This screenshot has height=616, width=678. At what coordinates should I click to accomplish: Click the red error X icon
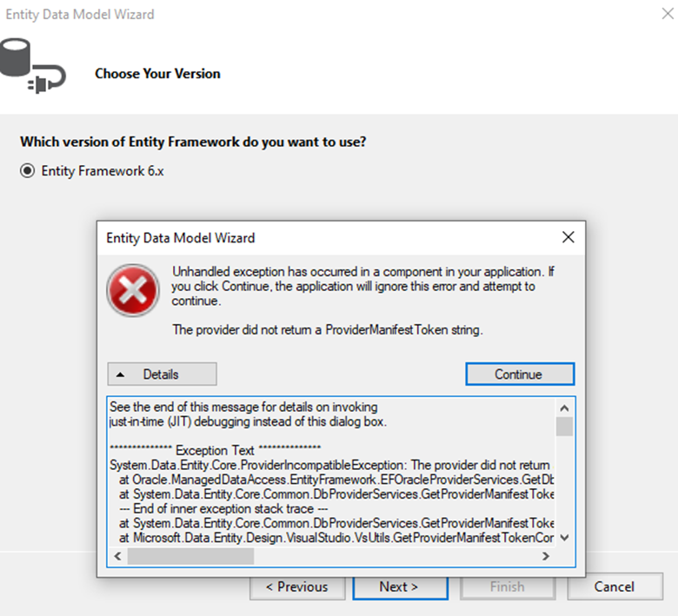[x=133, y=290]
